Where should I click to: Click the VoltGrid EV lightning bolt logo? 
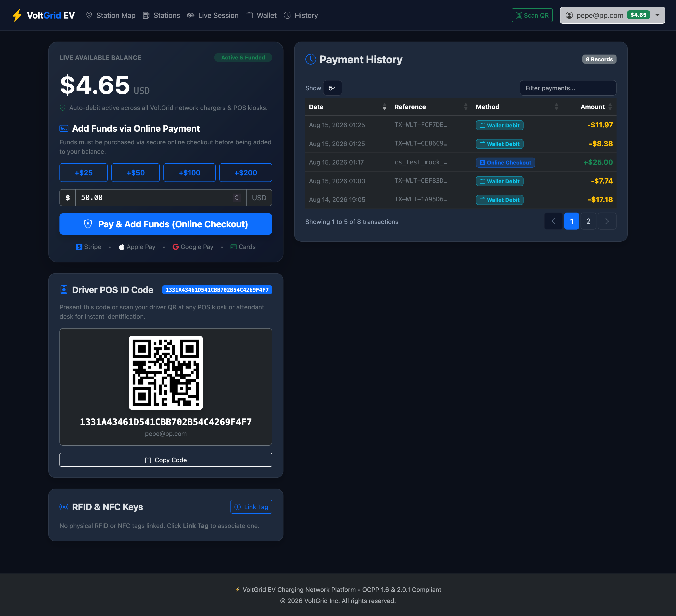(17, 15)
